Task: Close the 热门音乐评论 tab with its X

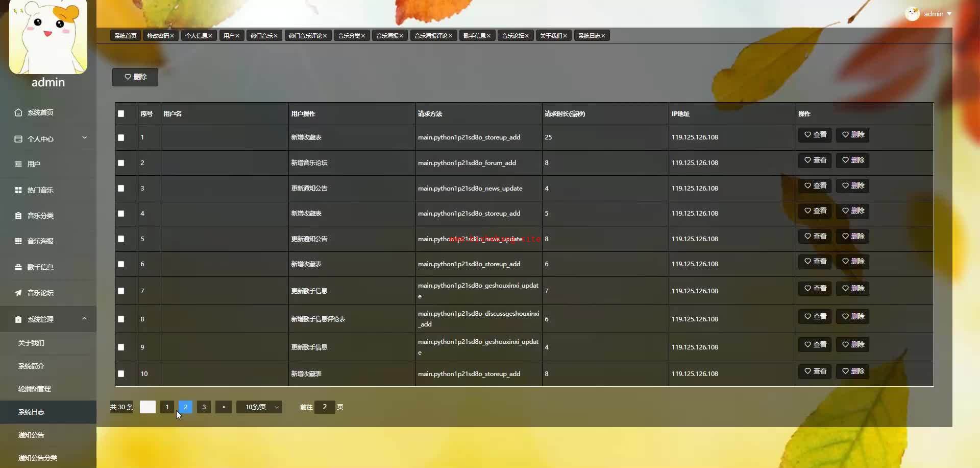Action: tap(325, 36)
